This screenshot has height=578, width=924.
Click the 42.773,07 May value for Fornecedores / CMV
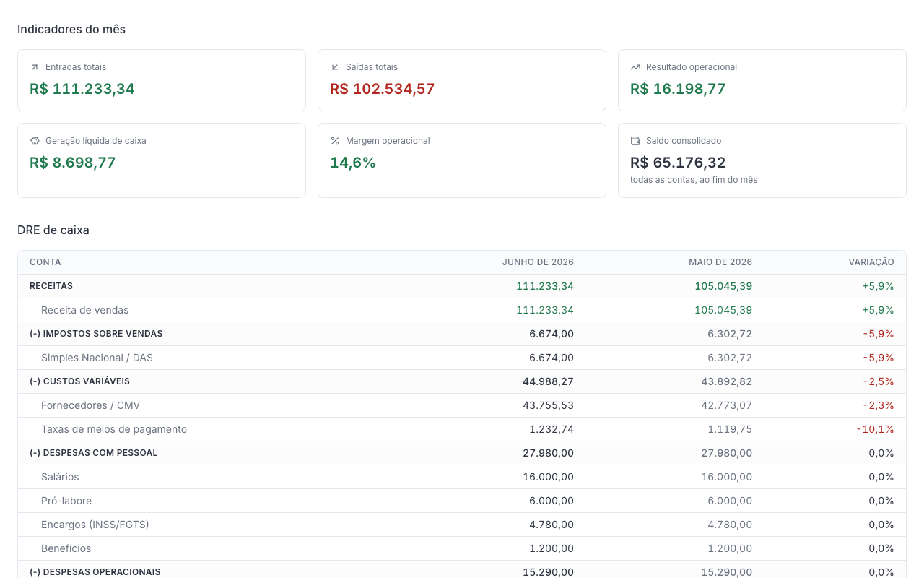(726, 405)
